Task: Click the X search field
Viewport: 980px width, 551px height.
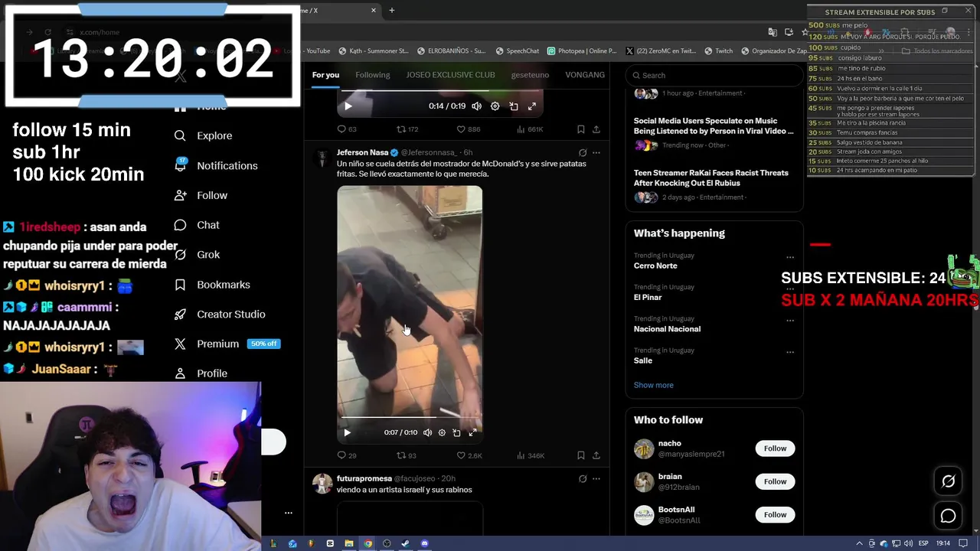Action: click(714, 75)
